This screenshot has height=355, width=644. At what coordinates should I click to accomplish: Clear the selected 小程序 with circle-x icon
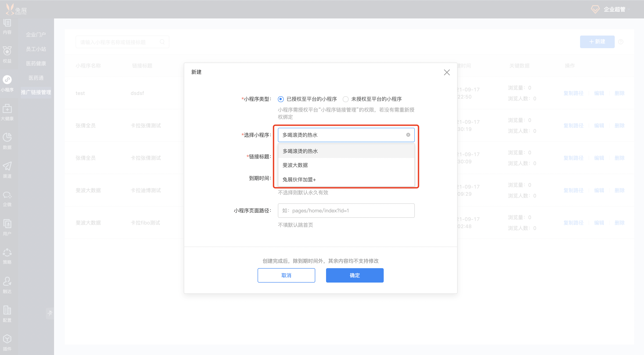(408, 135)
